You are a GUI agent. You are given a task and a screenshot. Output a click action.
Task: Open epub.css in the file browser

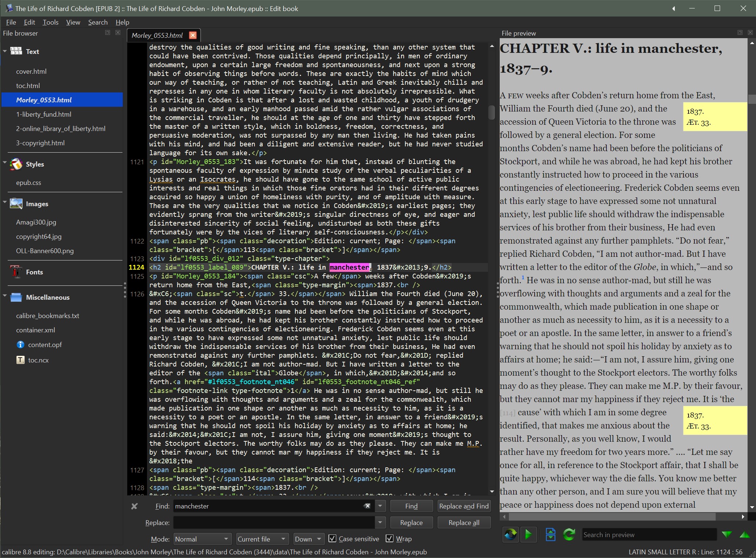[29, 183]
